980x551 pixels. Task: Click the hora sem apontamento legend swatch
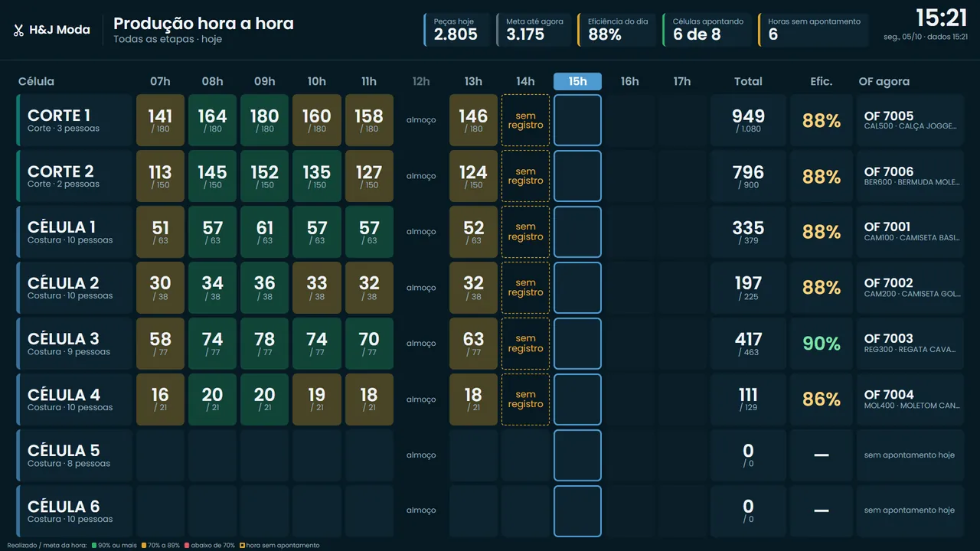[242, 546]
